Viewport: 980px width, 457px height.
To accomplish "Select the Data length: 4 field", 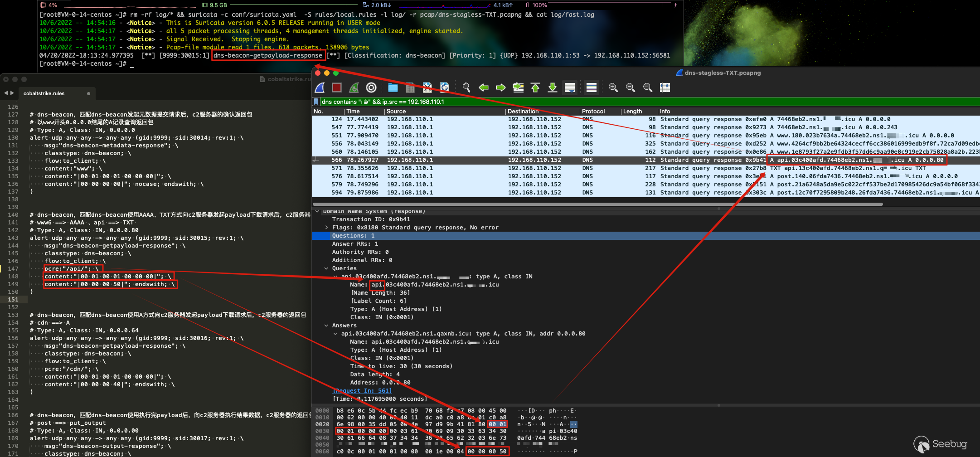I will point(375,374).
